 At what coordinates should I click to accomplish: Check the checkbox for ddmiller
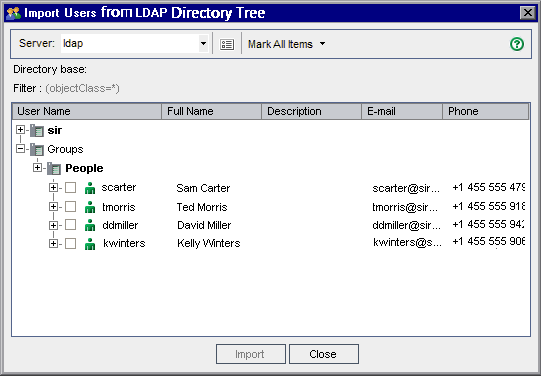pos(70,225)
